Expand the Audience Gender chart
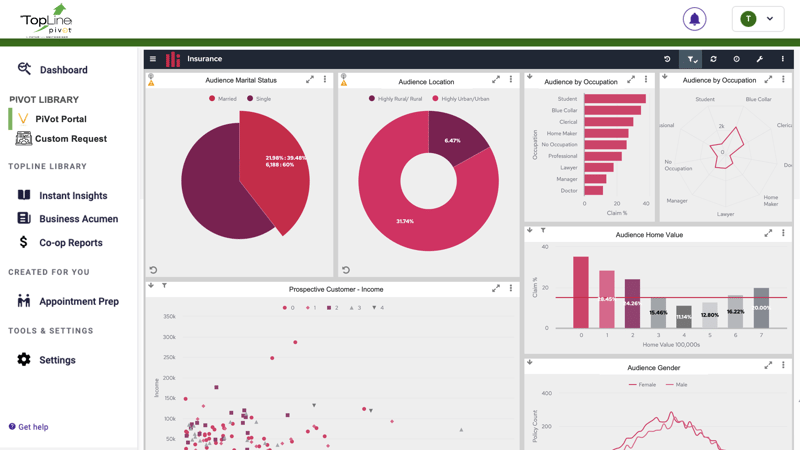Screen dimensions: 800x450 pyautogui.click(x=768, y=365)
